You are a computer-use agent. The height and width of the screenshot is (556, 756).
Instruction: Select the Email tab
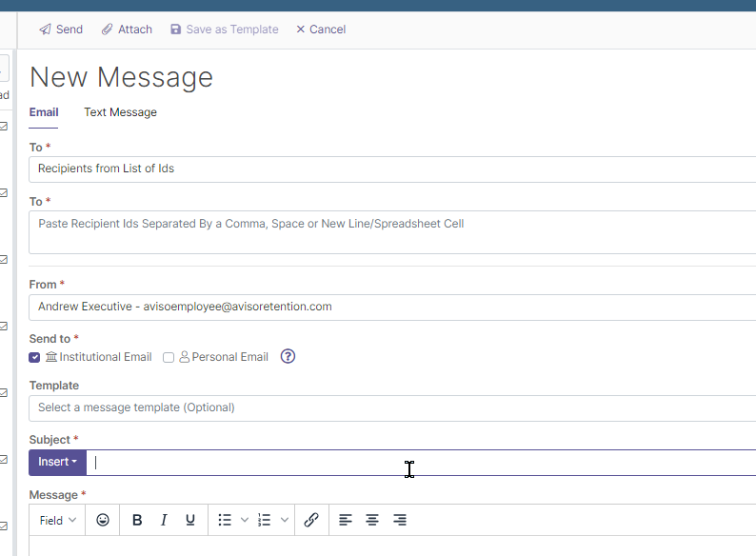(x=44, y=112)
